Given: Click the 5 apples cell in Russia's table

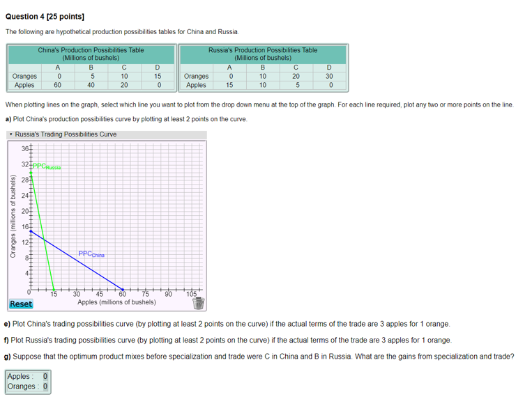Looking at the screenshot, I should [x=298, y=85].
